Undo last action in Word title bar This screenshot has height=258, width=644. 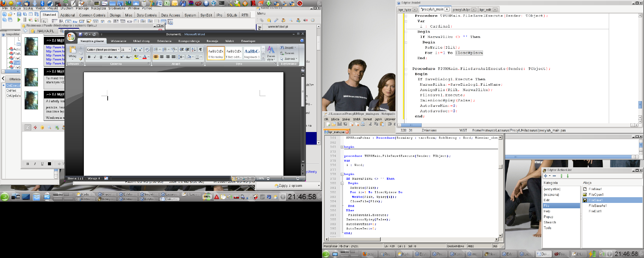pos(86,34)
